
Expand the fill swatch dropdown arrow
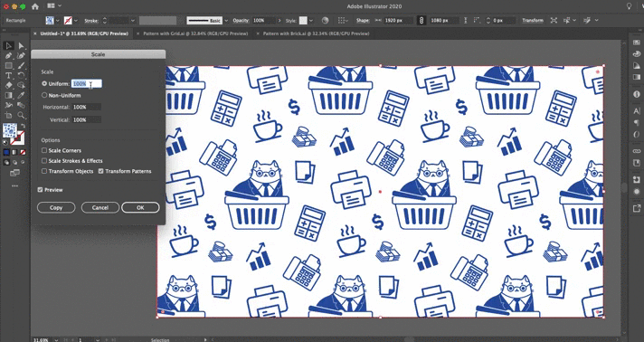tap(58, 20)
